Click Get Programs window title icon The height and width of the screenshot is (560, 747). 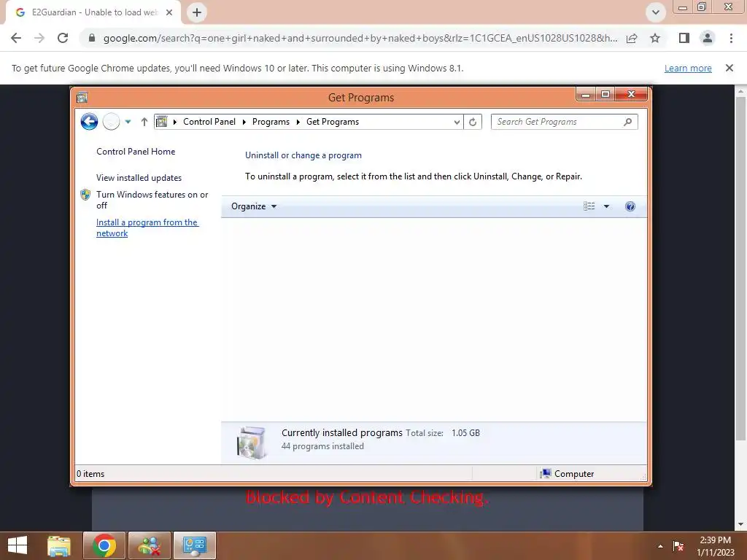click(82, 98)
